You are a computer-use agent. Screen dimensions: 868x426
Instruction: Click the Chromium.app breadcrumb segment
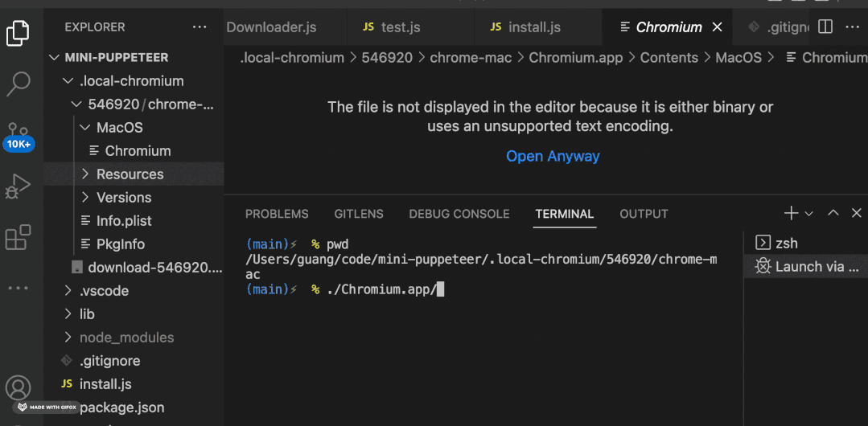pos(576,58)
